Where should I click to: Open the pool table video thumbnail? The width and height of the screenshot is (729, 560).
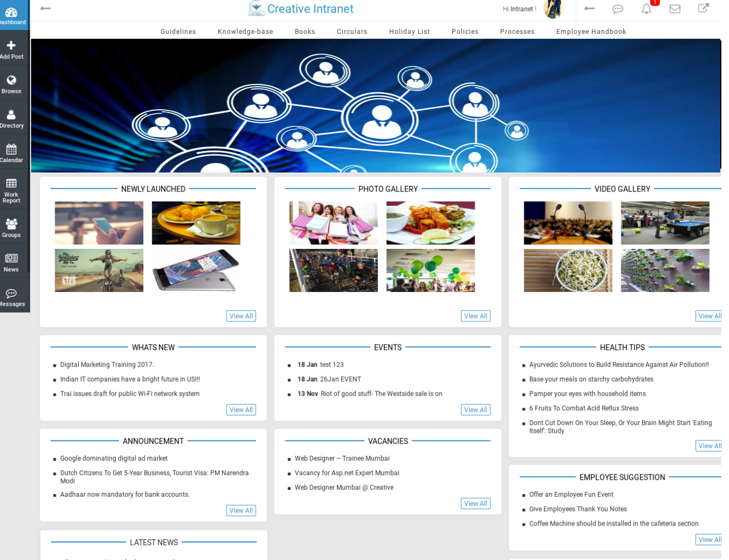(665, 223)
